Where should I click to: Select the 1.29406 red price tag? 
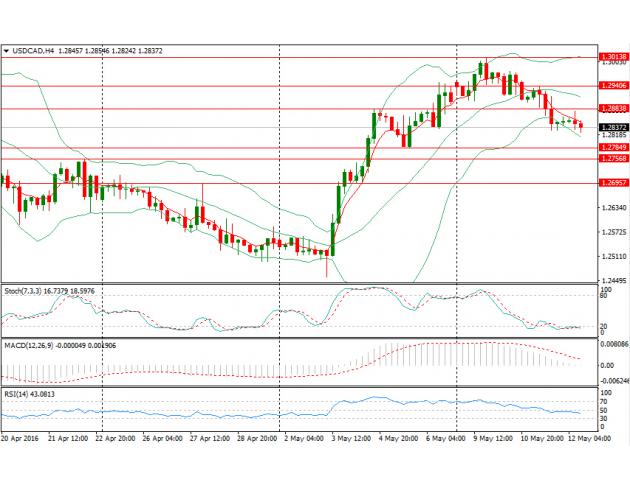tap(614, 86)
